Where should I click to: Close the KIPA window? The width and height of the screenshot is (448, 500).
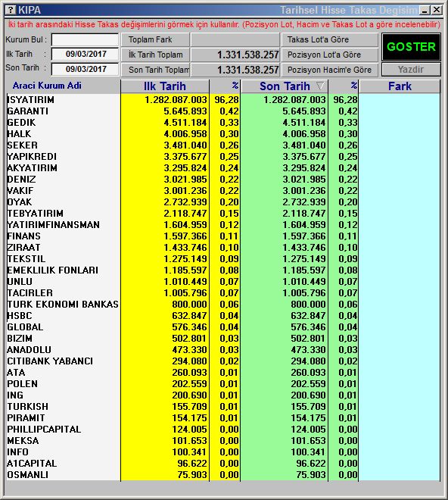437,10
